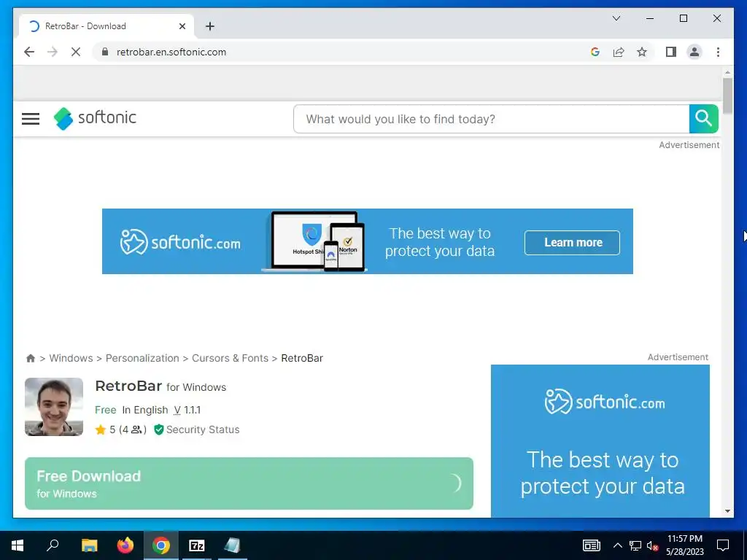View site security lock info
This screenshot has height=560, width=747.
105,52
